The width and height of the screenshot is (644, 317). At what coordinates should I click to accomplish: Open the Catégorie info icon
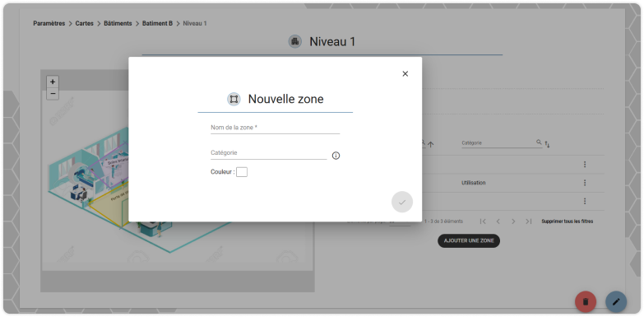336,156
